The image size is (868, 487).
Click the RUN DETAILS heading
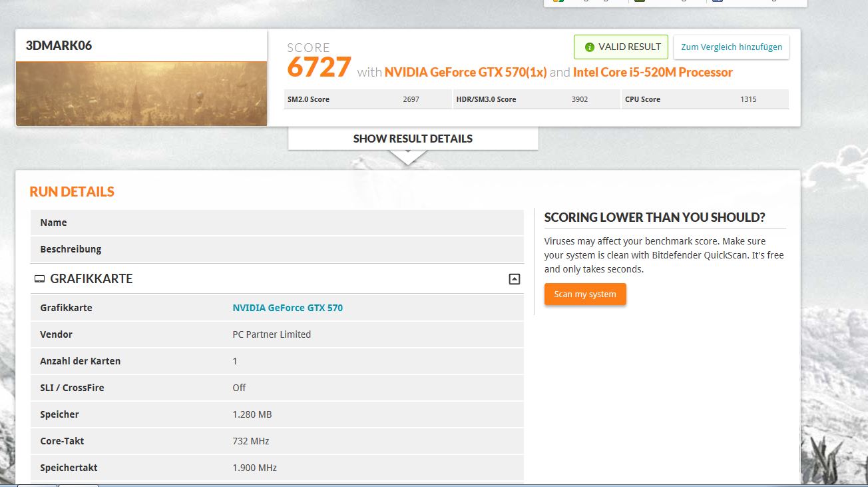[72, 192]
